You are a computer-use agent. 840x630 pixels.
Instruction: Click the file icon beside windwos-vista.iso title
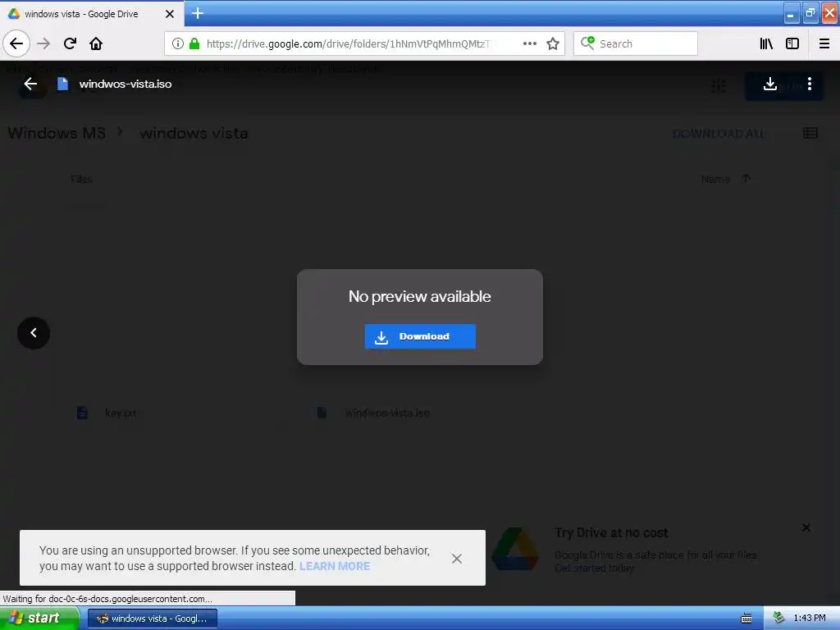tap(62, 84)
